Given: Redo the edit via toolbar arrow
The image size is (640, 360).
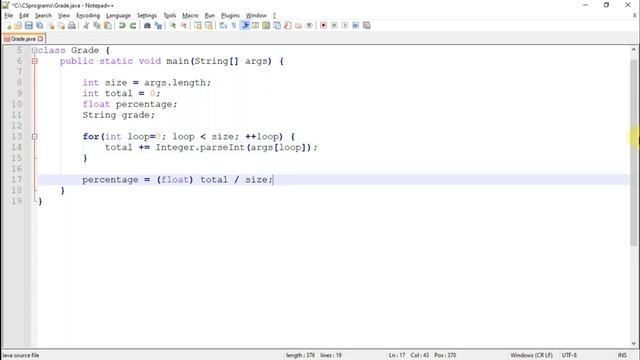Looking at the screenshot, I should (133, 25).
